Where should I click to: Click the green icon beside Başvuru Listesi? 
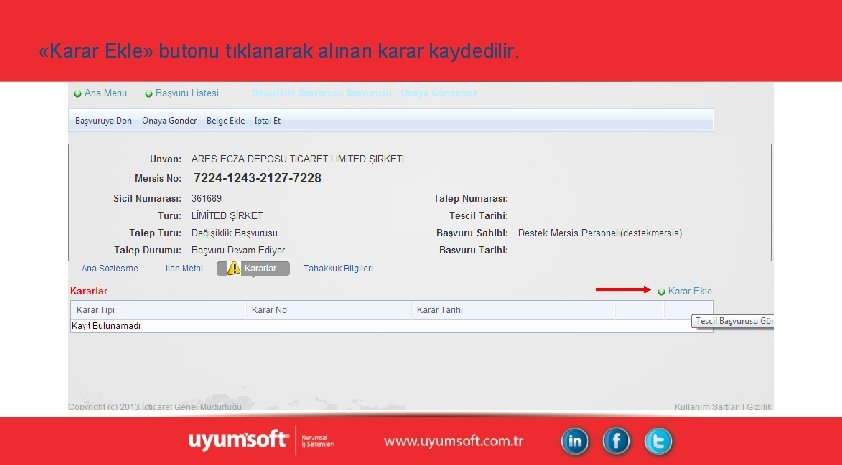pos(149,93)
